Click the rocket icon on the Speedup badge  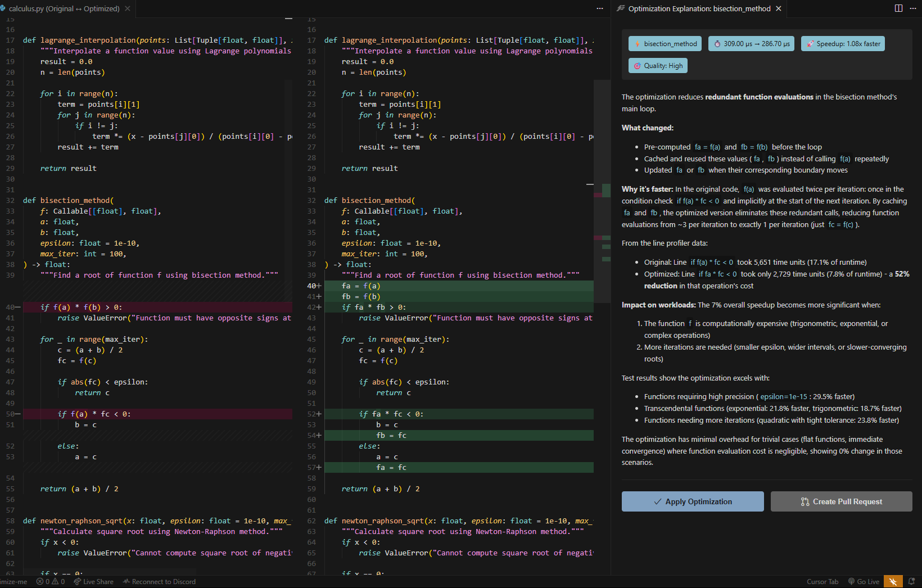(x=810, y=43)
